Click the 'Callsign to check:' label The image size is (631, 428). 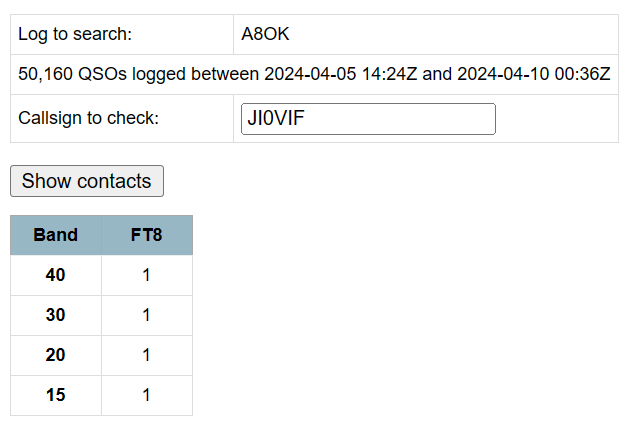click(88, 118)
